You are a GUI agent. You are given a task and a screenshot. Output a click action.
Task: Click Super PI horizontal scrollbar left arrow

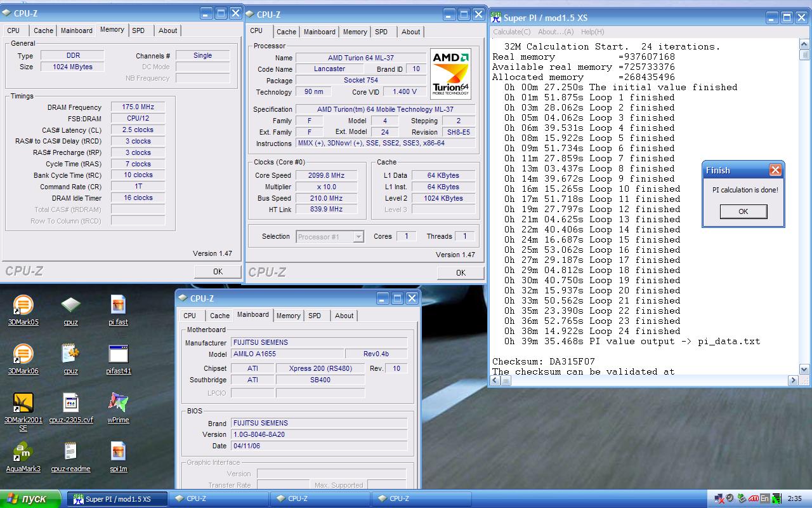click(x=497, y=380)
